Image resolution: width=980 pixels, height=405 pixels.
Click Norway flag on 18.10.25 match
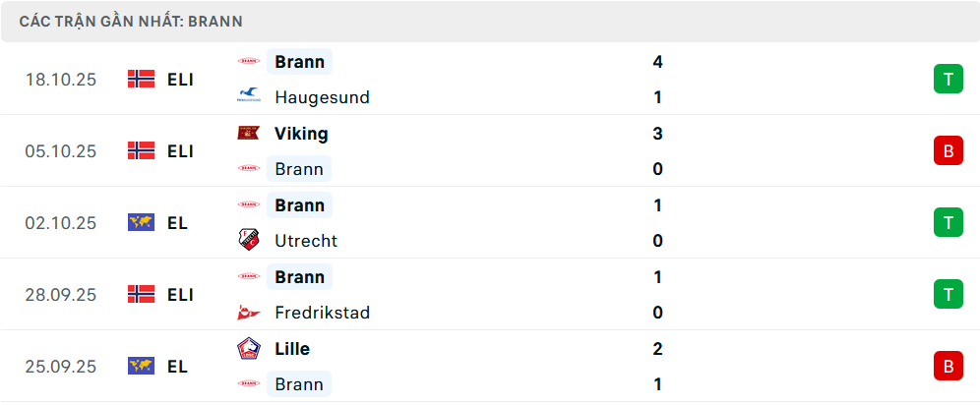[142, 80]
